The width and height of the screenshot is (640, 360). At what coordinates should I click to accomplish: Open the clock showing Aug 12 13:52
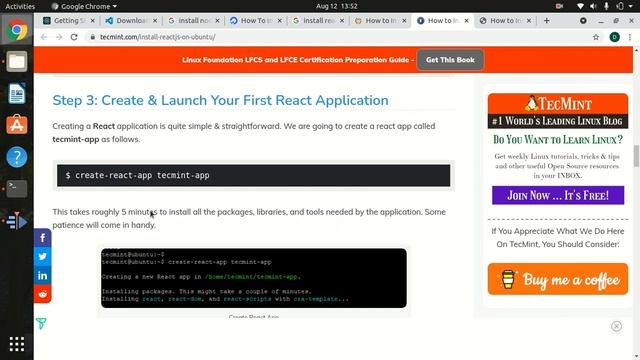tap(337, 6)
